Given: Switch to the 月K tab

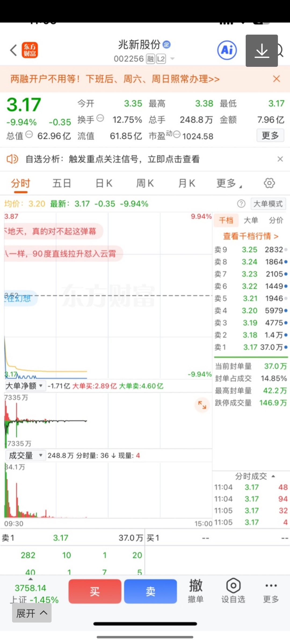Looking at the screenshot, I should point(187,184).
